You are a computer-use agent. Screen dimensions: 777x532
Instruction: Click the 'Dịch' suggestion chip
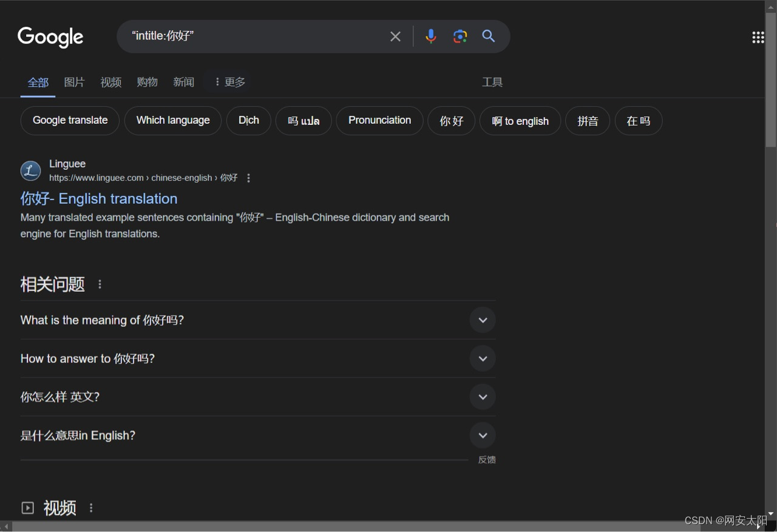coord(249,121)
